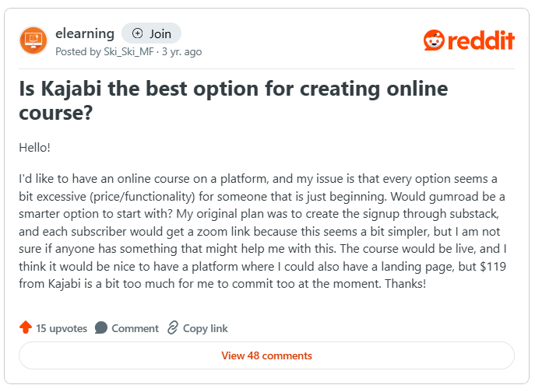Select the "Comment" label
The width and height of the screenshot is (535, 392).
135,328
